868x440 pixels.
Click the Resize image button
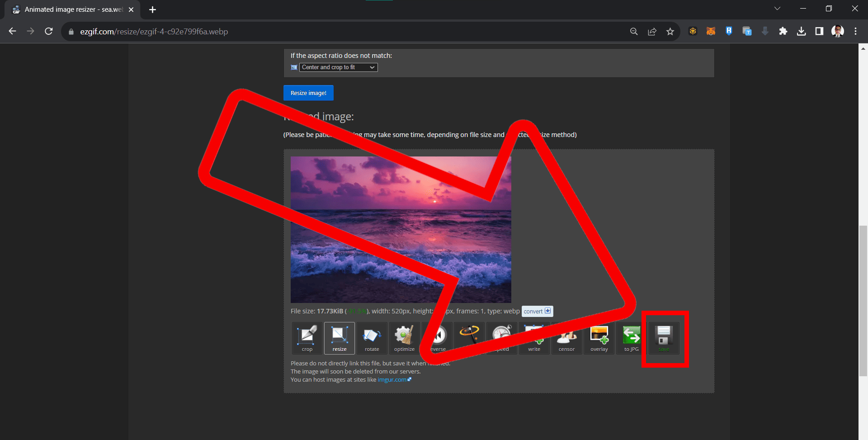(308, 93)
